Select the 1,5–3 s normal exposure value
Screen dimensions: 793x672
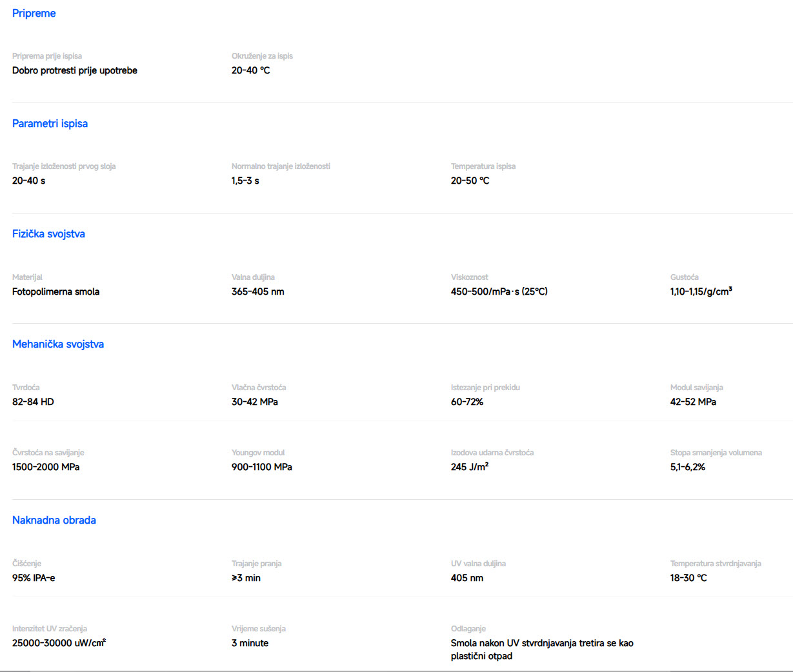coord(245,181)
